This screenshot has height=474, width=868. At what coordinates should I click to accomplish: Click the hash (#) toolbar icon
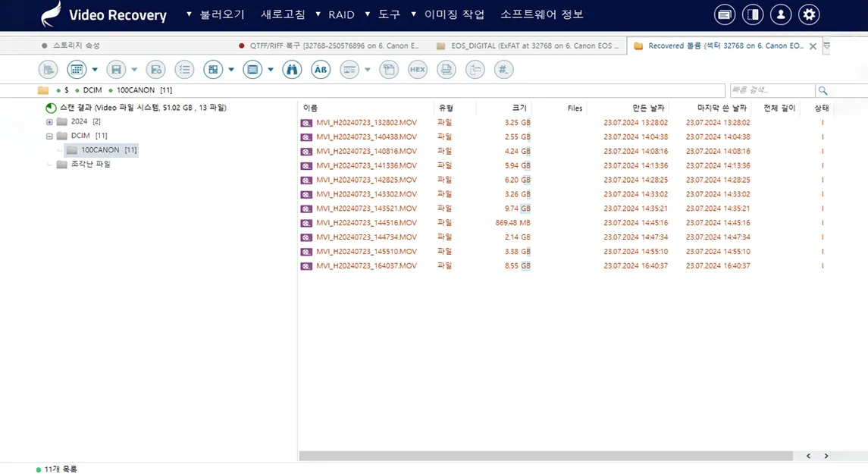(x=503, y=70)
